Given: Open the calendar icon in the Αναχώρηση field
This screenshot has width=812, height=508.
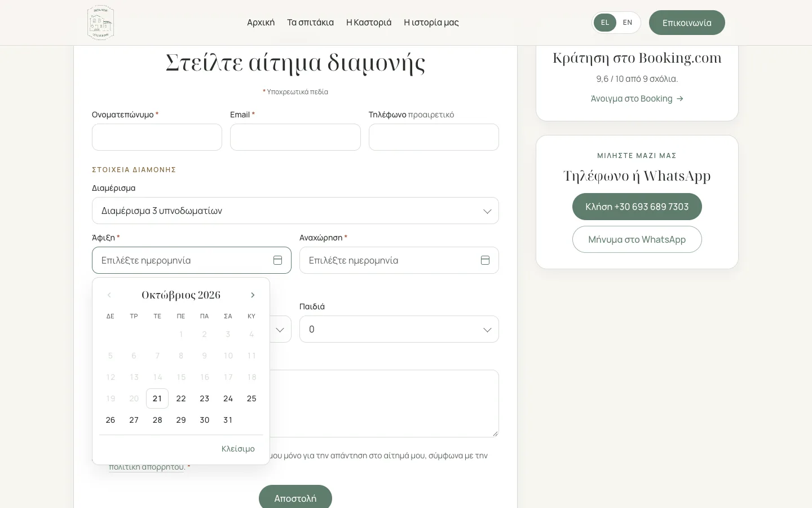Looking at the screenshot, I should point(485,260).
